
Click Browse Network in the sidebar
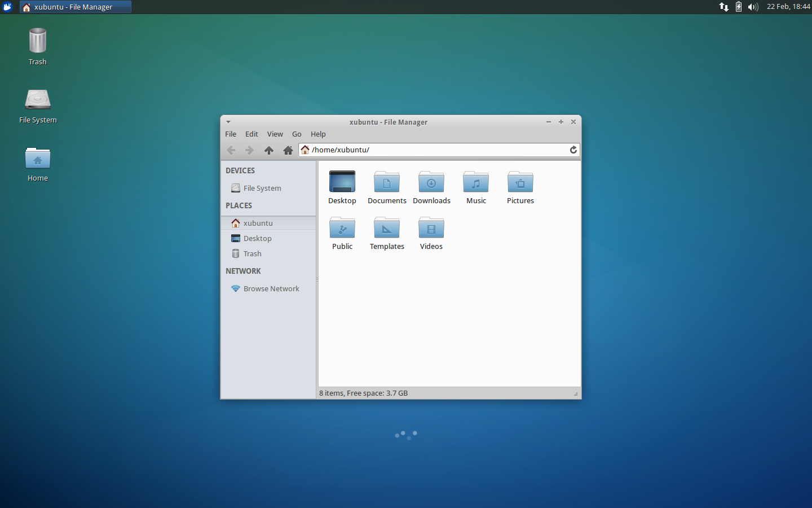click(271, 288)
